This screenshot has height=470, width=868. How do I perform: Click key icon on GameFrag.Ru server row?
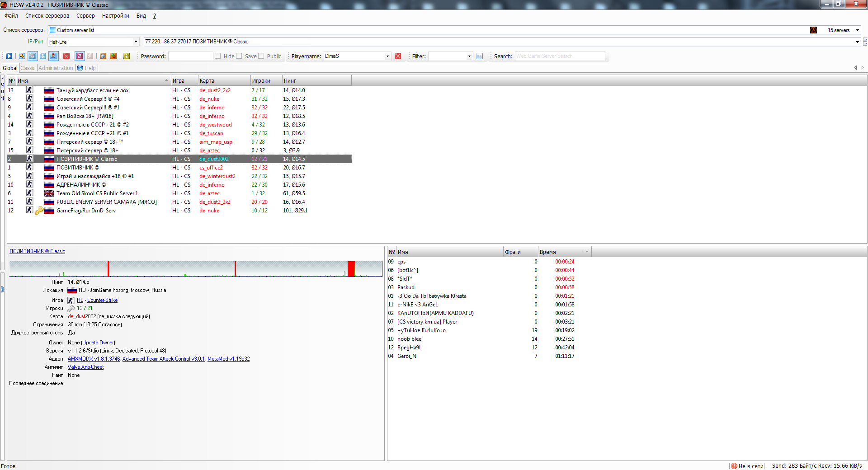[x=39, y=211]
